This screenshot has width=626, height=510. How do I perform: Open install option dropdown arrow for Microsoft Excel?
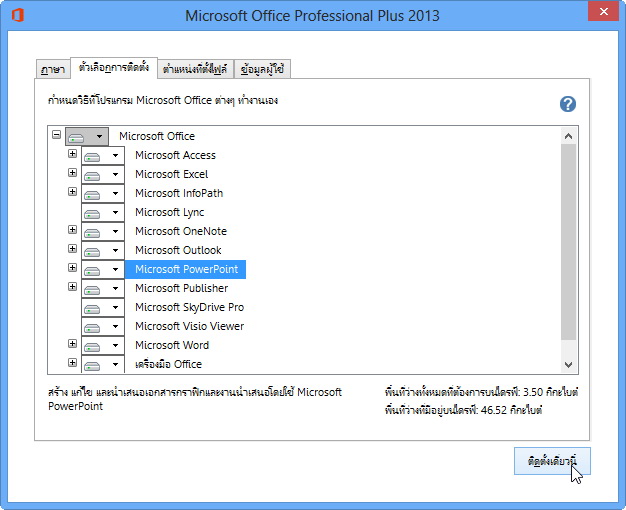[x=115, y=174]
